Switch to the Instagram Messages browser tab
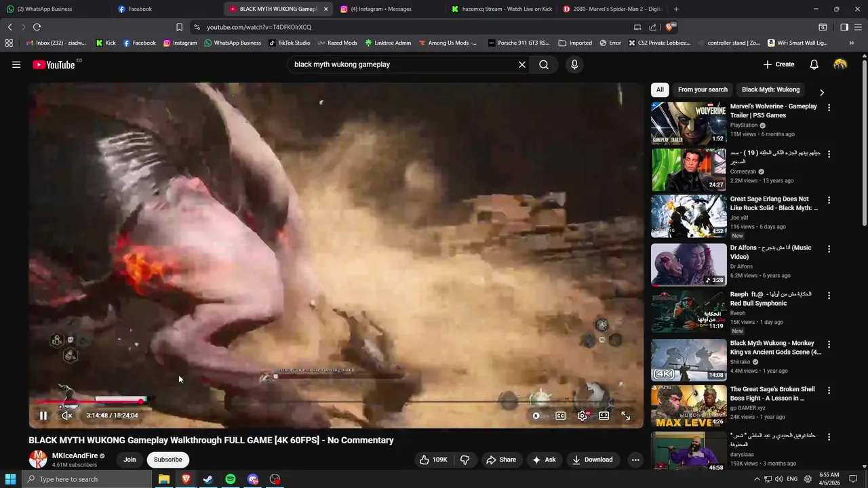This screenshot has height=488, width=868. click(x=391, y=9)
